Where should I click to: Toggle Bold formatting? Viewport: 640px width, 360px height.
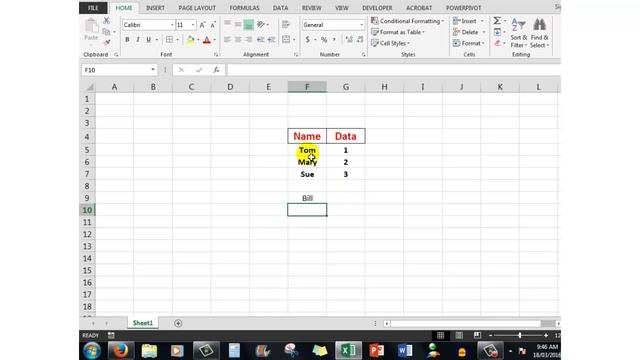pos(127,40)
